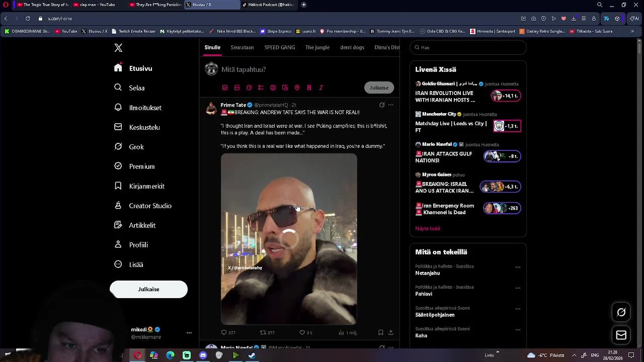The image size is (644, 362).
Task: Open Selaa search page from sidebar
Action: point(130,87)
